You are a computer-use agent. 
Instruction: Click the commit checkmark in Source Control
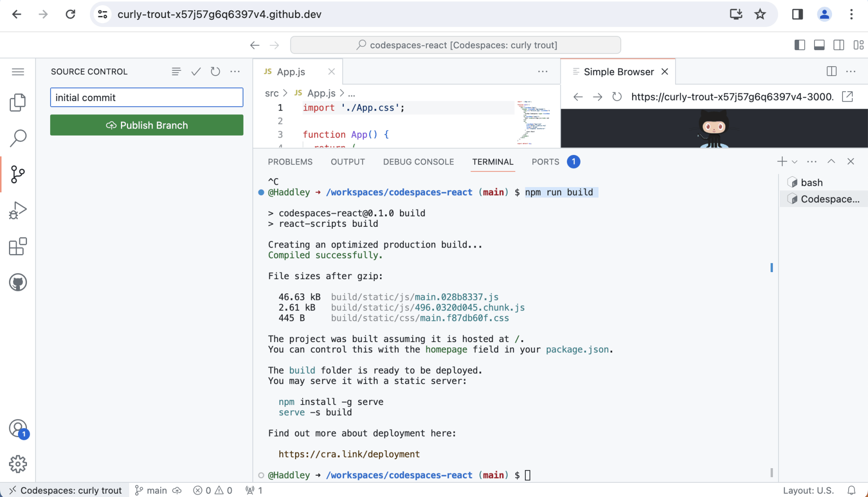[196, 71]
